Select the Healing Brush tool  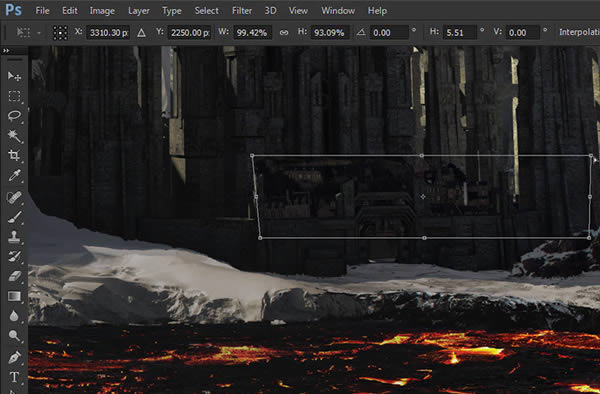click(15, 197)
